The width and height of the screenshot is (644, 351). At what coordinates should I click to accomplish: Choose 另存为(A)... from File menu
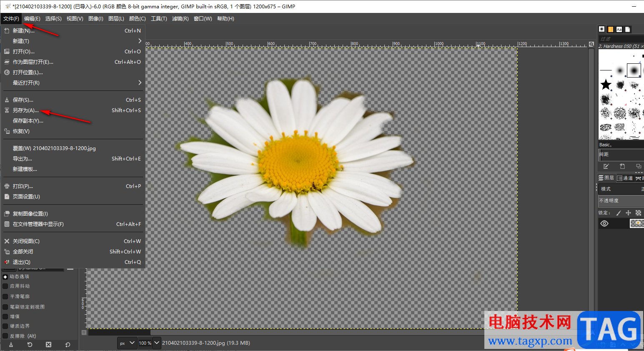73,110
